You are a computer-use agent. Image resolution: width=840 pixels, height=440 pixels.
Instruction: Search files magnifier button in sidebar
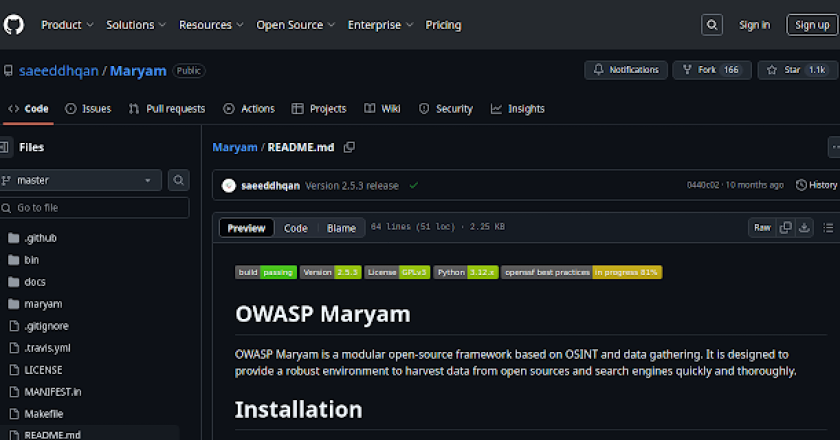coord(178,180)
